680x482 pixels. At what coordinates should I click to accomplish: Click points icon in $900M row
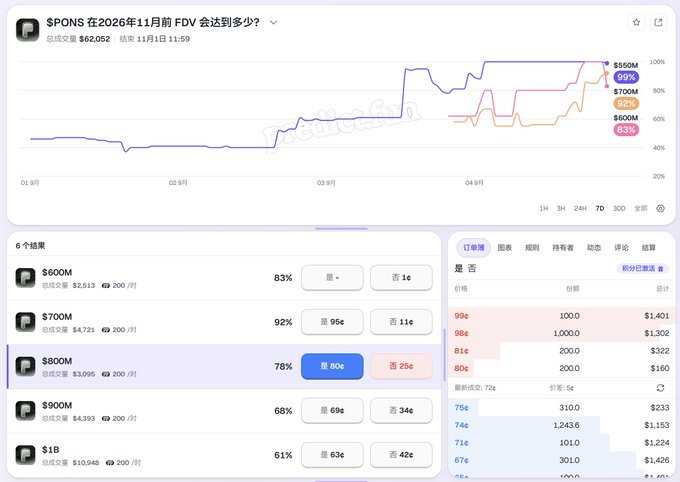point(105,418)
